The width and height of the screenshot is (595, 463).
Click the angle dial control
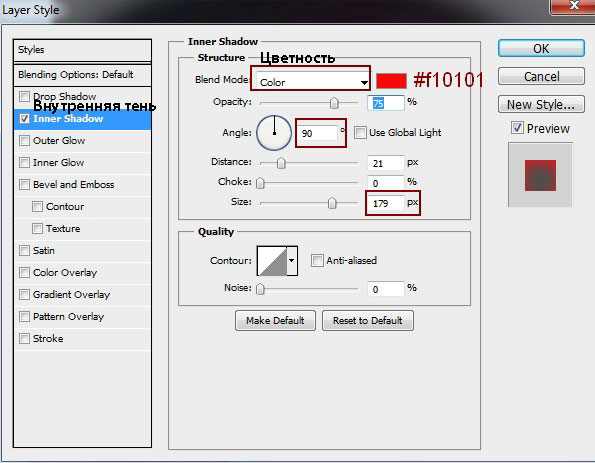[x=274, y=133]
